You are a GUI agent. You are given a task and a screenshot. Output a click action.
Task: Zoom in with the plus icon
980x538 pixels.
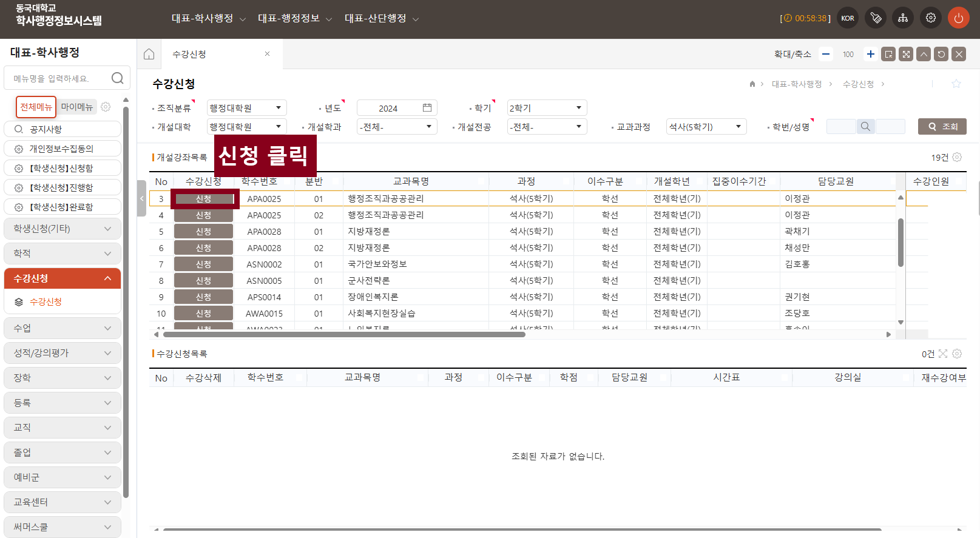coord(871,54)
